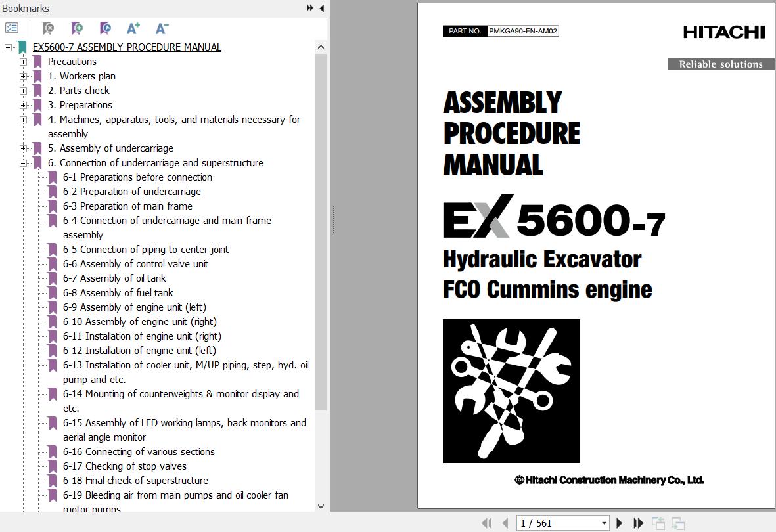Expand 5. Assembly of undercarriage bookmark
Screen dimensions: 776x532
click(x=23, y=148)
